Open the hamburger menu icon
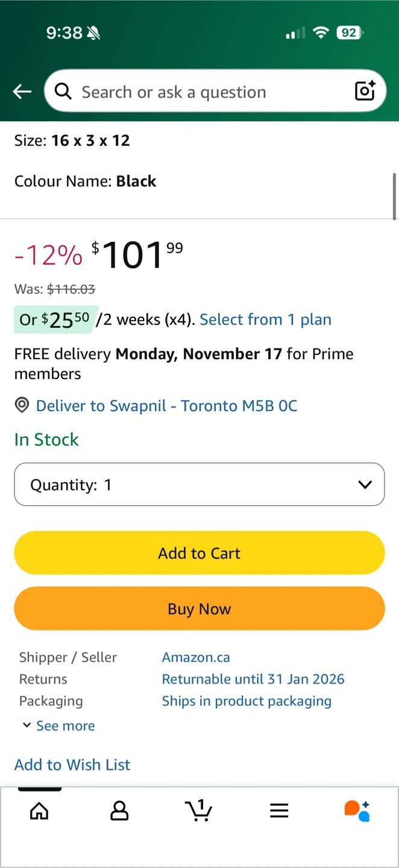The image size is (399, 868). point(278,811)
